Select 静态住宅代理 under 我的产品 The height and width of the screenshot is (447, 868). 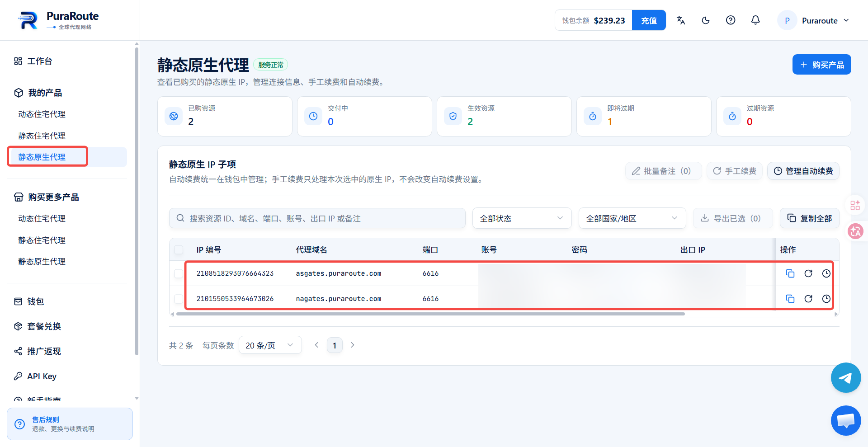42,136
